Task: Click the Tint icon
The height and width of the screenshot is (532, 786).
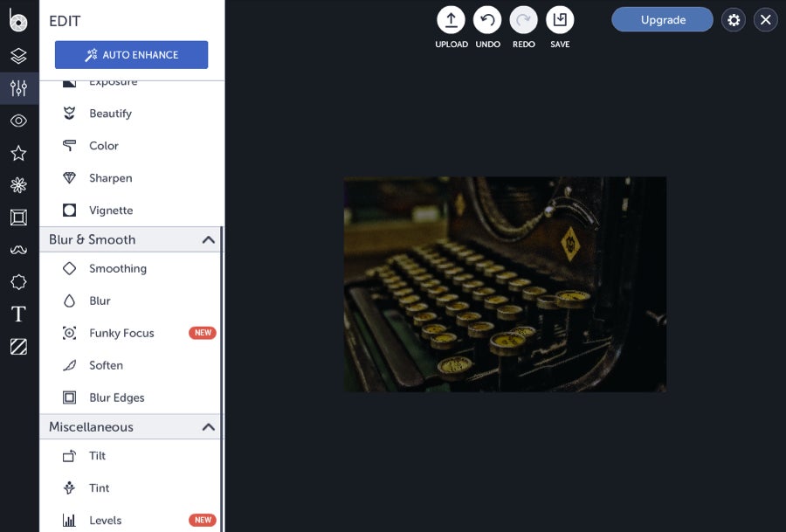Action: tap(69, 487)
